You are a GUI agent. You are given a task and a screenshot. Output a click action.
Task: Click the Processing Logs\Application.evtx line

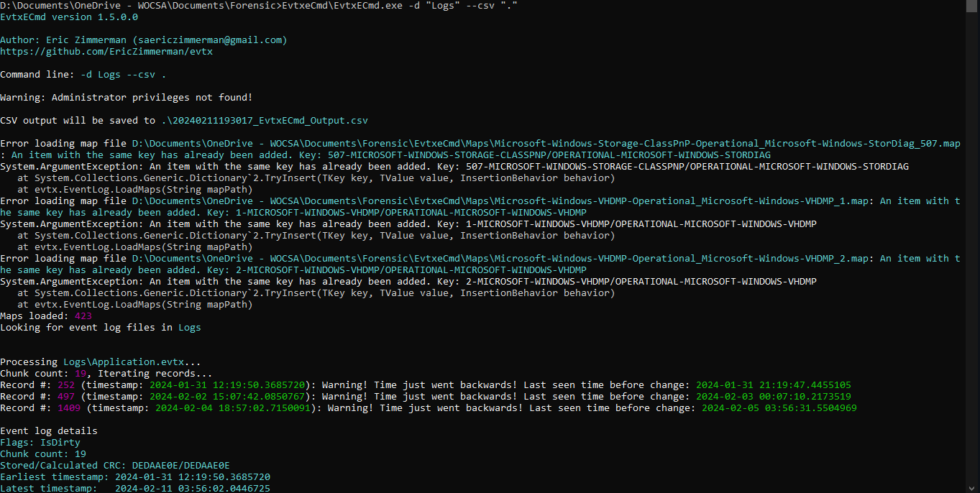coord(100,362)
